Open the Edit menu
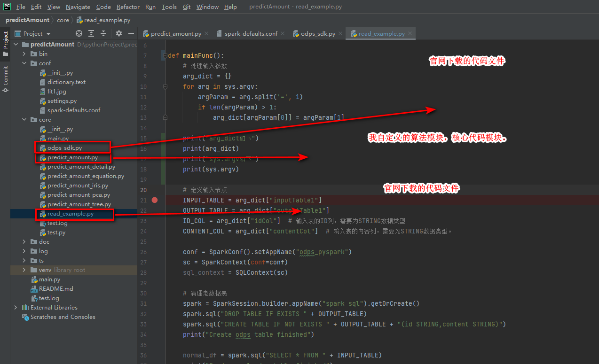 [x=36, y=7]
